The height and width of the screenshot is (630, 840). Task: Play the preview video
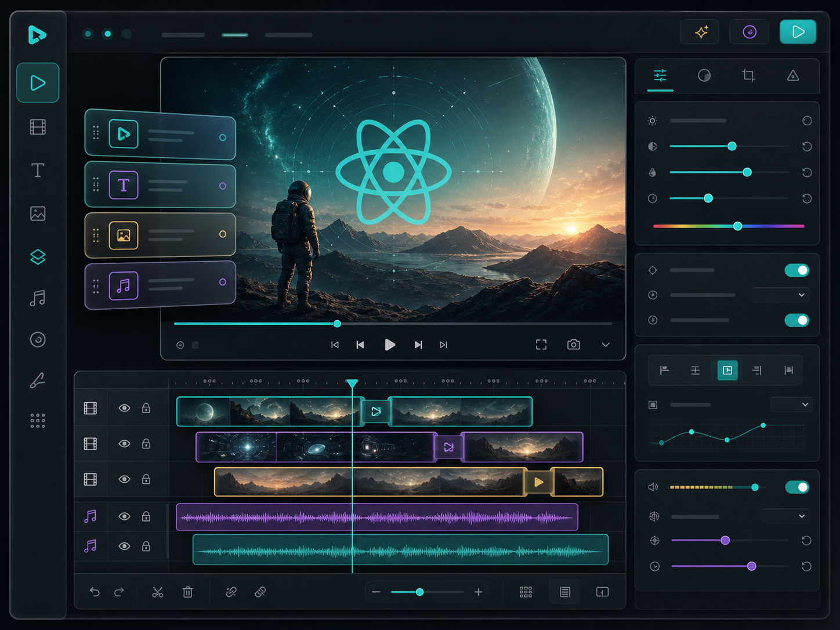[x=389, y=345]
